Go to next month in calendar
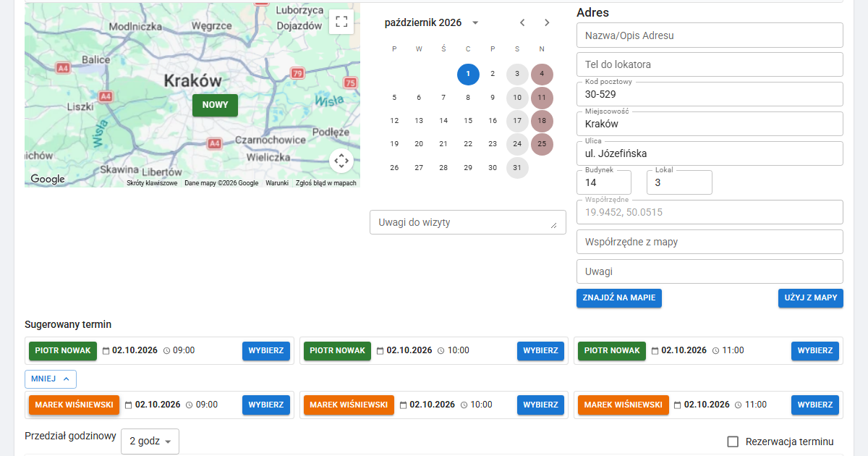 (x=547, y=22)
